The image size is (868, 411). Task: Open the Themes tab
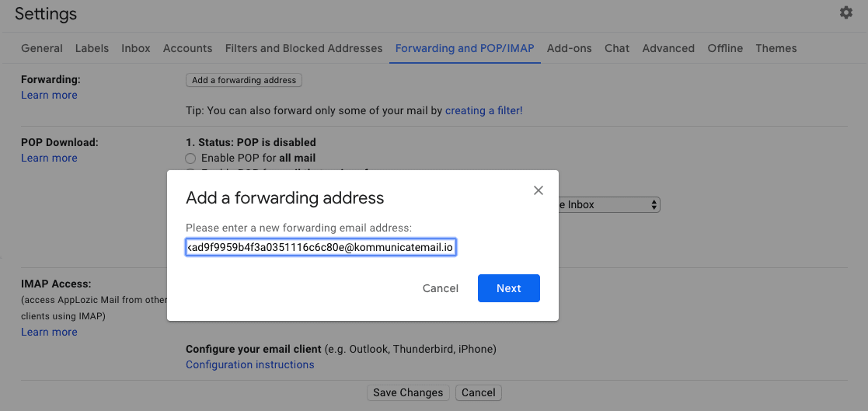[776, 48]
